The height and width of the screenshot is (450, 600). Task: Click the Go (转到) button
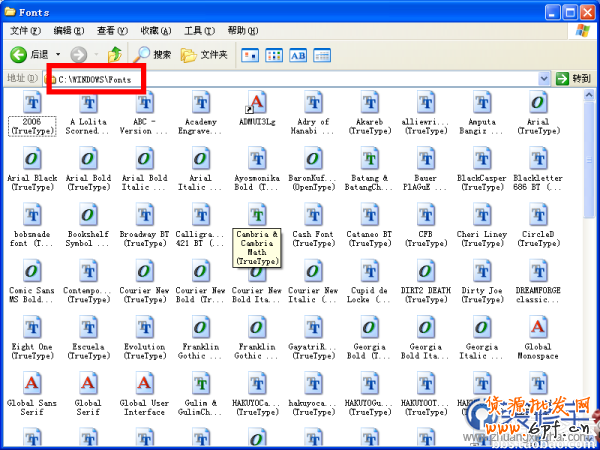[574, 78]
